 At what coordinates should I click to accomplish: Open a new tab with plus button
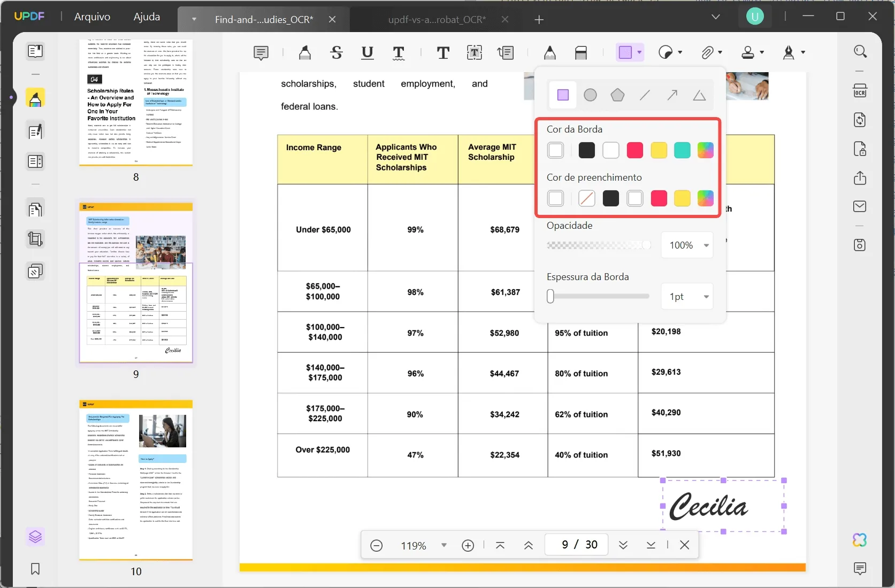coord(539,20)
